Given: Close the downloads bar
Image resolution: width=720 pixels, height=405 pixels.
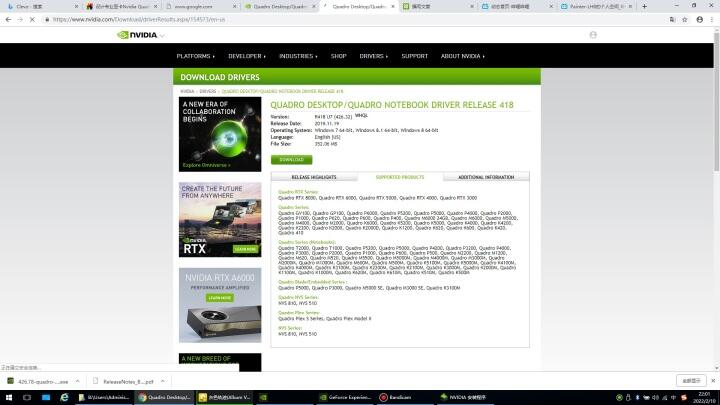Looking at the screenshot, I should click(713, 381).
